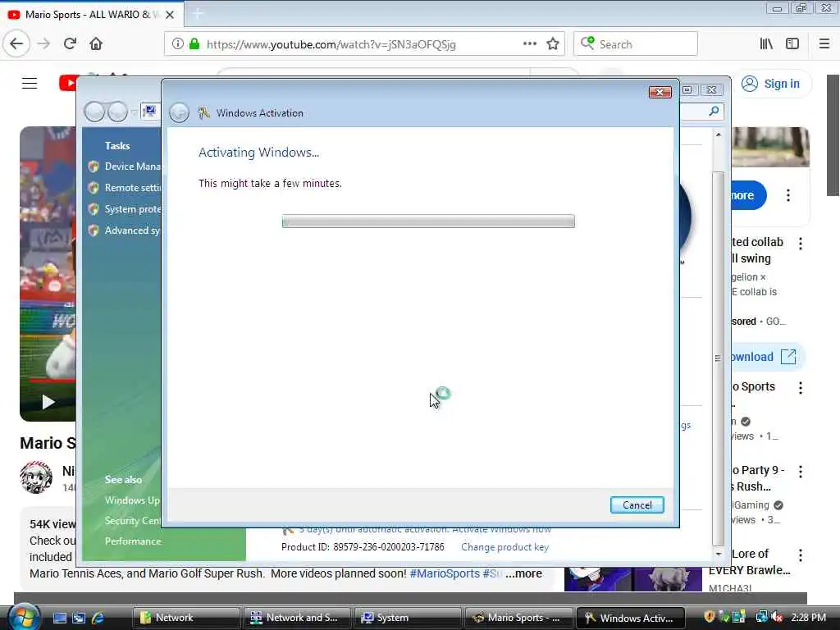This screenshot has height=630, width=840.
Task: Open the Firefox hamburger menu
Action: pyautogui.click(x=824, y=44)
